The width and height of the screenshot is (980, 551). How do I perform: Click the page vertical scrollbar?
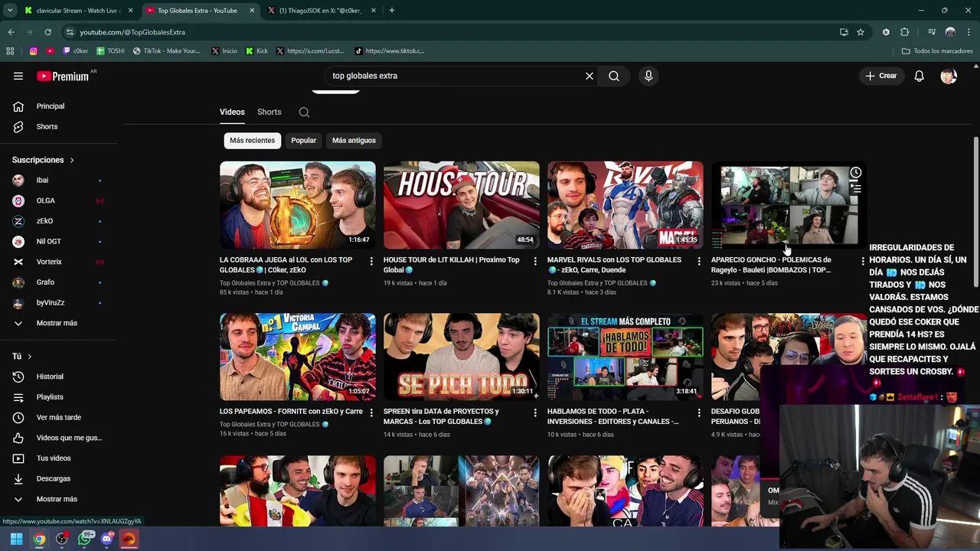[975, 214]
